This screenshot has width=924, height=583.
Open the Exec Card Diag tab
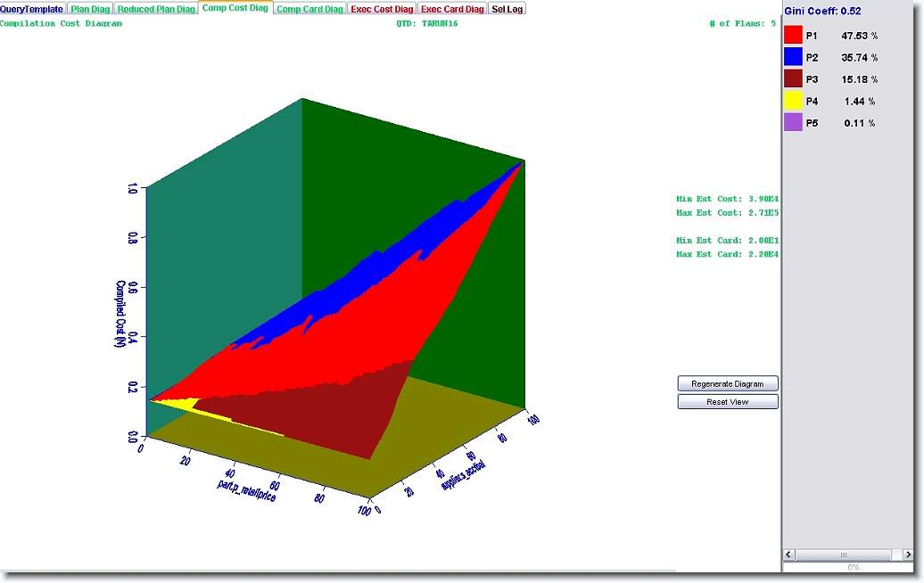(453, 9)
